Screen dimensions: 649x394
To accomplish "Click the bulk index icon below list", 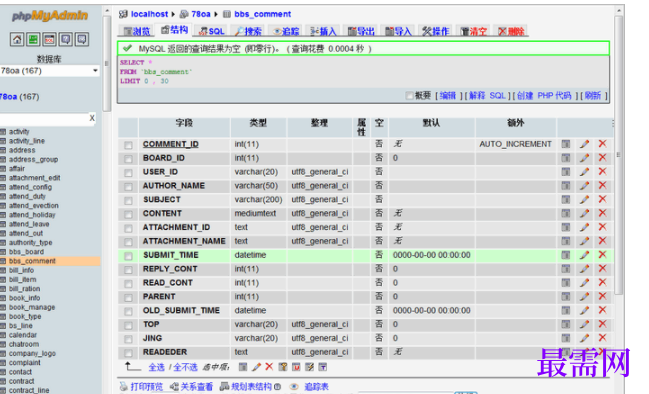I will pyautogui.click(x=309, y=367).
